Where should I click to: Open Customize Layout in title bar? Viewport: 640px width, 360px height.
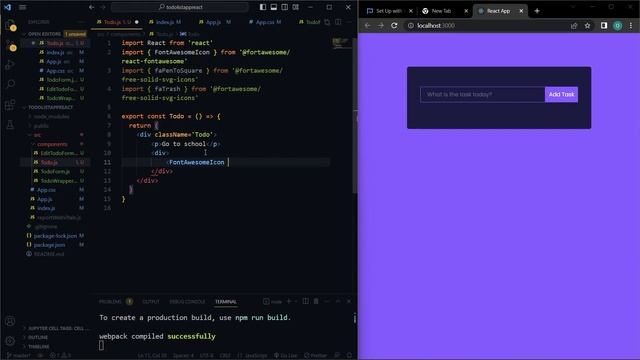[x=296, y=7]
